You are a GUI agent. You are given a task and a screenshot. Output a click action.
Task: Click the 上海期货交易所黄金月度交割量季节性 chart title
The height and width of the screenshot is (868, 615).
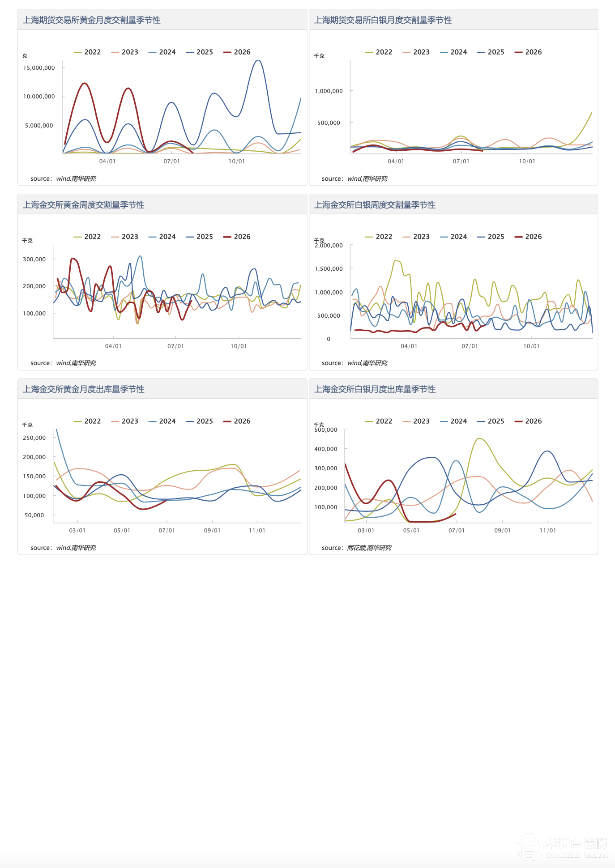click(x=92, y=20)
